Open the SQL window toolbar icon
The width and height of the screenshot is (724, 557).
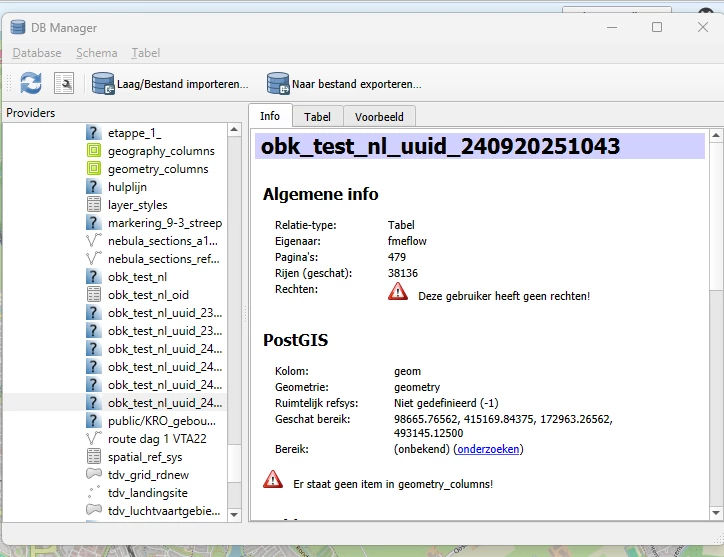tap(64, 84)
